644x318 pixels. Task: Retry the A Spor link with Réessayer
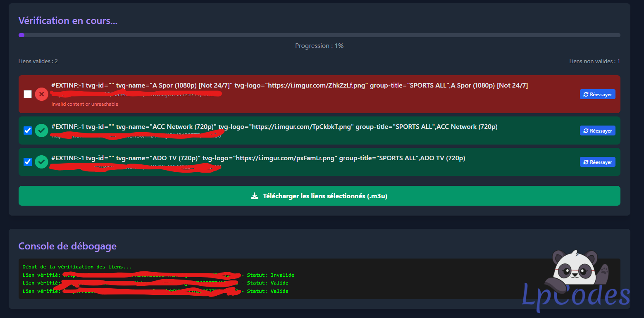[x=597, y=94]
